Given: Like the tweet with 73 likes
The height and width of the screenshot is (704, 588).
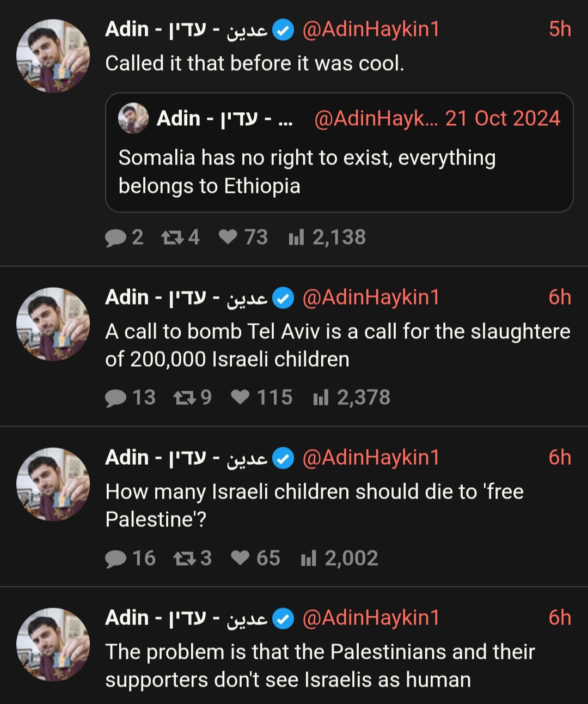Looking at the screenshot, I should pos(243,238).
